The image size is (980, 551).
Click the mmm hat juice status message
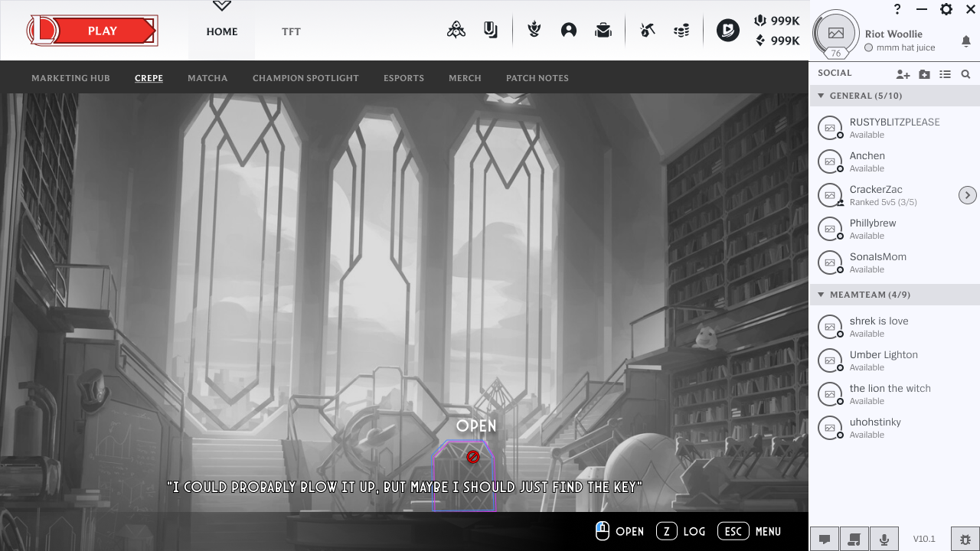906,47
